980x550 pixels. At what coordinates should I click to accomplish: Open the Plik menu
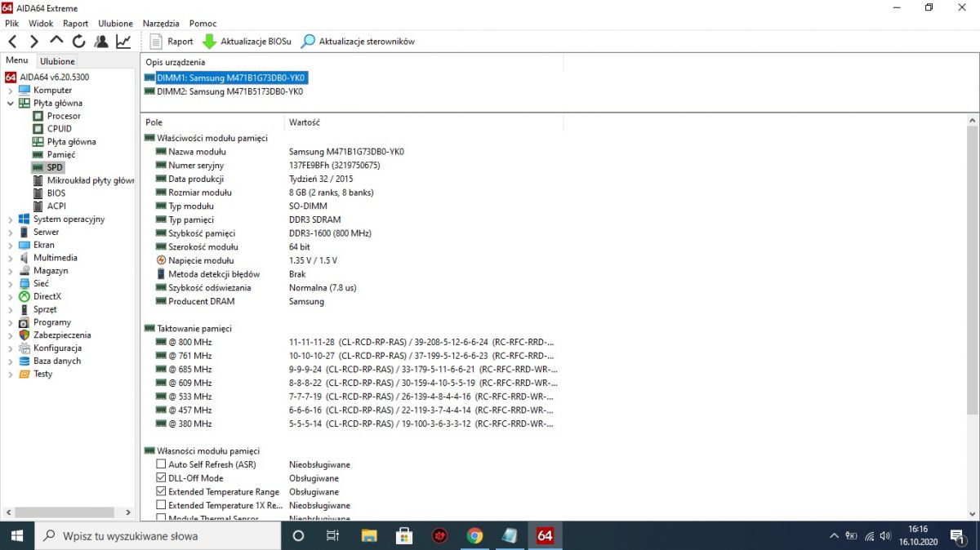[11, 24]
